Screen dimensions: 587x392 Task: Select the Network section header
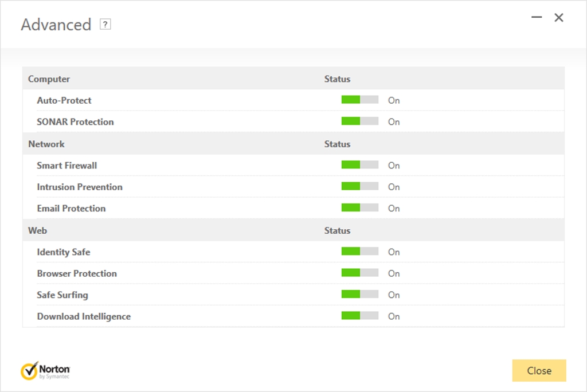click(x=46, y=144)
